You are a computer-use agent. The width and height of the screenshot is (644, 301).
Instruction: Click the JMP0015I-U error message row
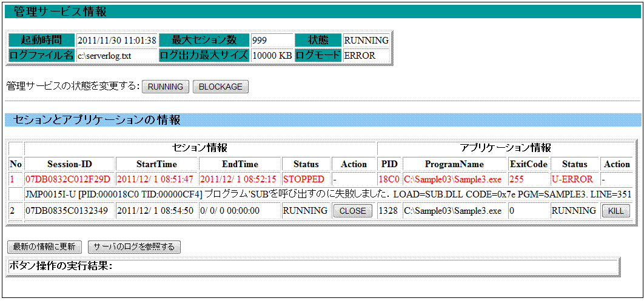pyautogui.click(x=328, y=195)
